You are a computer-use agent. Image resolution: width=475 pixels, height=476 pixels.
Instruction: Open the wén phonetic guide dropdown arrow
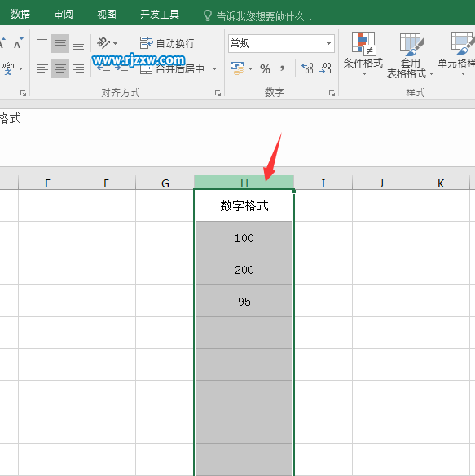click(20, 69)
